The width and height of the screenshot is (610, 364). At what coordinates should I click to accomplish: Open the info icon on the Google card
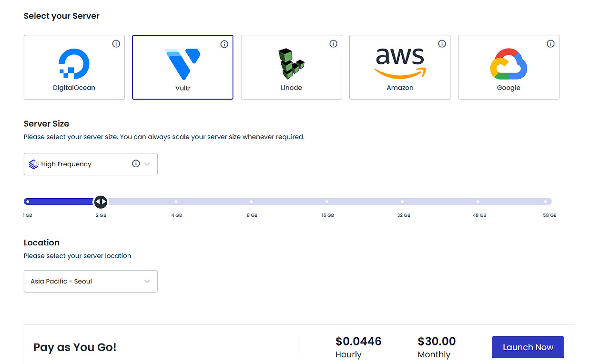tap(550, 43)
